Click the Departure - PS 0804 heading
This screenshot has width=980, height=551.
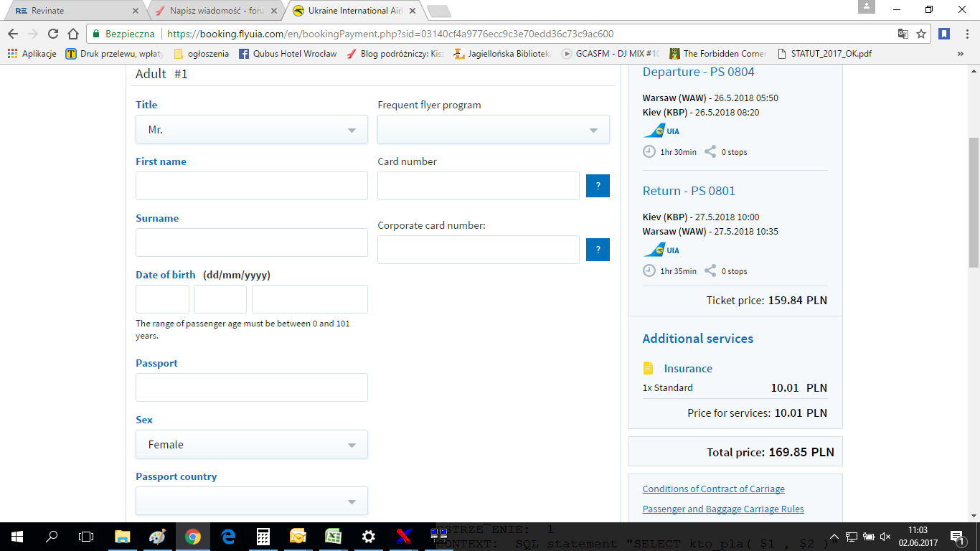point(698,72)
